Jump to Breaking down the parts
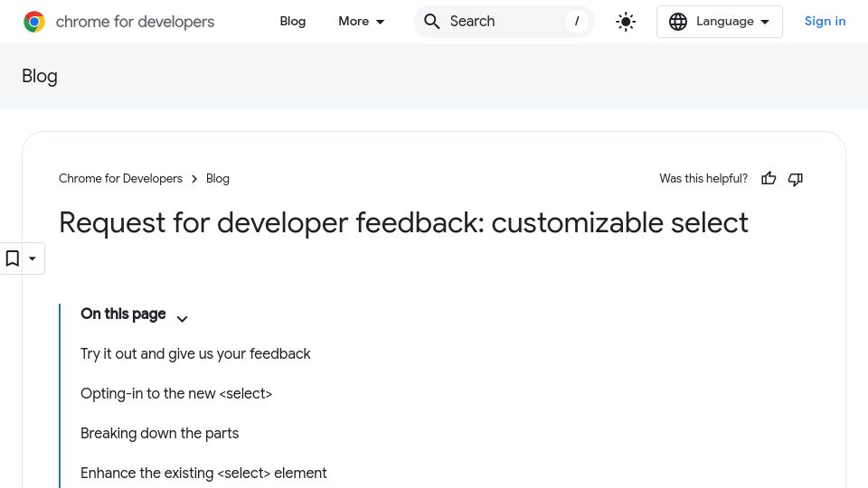The height and width of the screenshot is (488, 868). (159, 433)
